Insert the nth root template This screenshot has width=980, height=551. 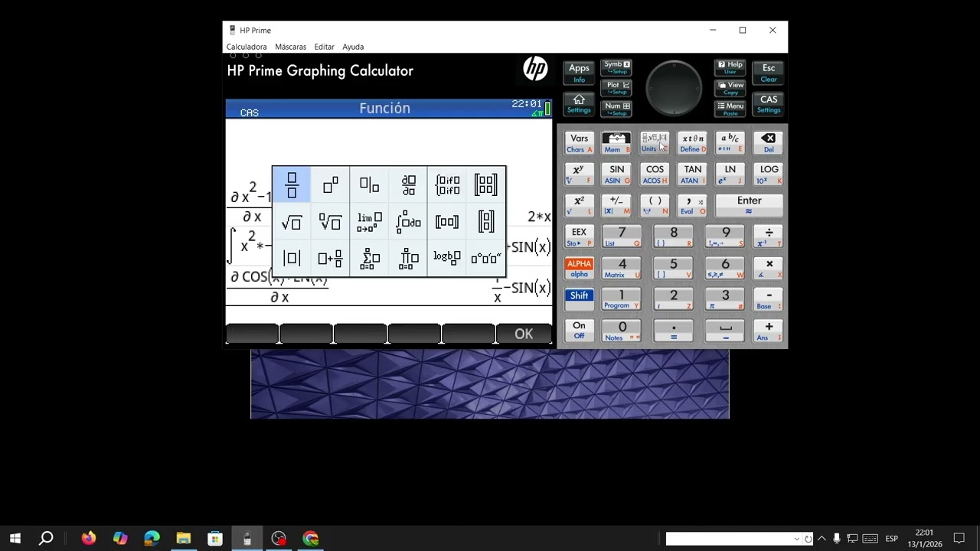(331, 222)
